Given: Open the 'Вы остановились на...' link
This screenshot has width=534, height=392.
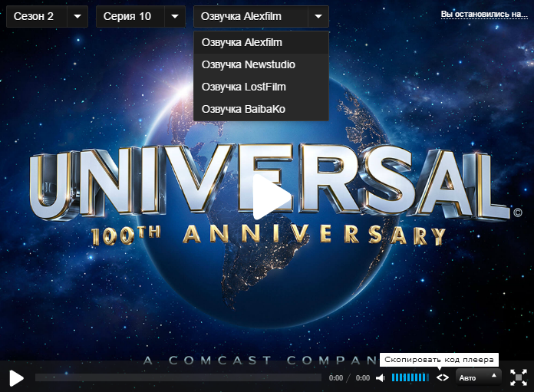Looking at the screenshot, I should [x=484, y=15].
